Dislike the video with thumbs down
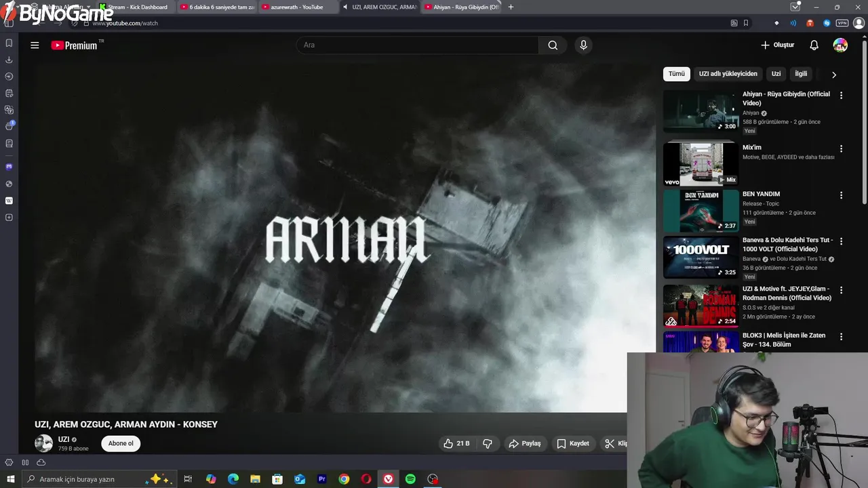 pos(488,443)
